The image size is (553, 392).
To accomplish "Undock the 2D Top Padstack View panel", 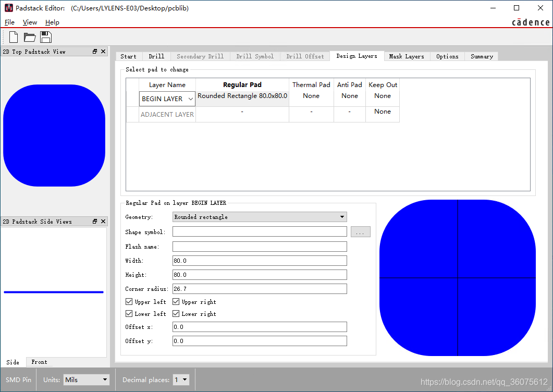I will 95,52.
